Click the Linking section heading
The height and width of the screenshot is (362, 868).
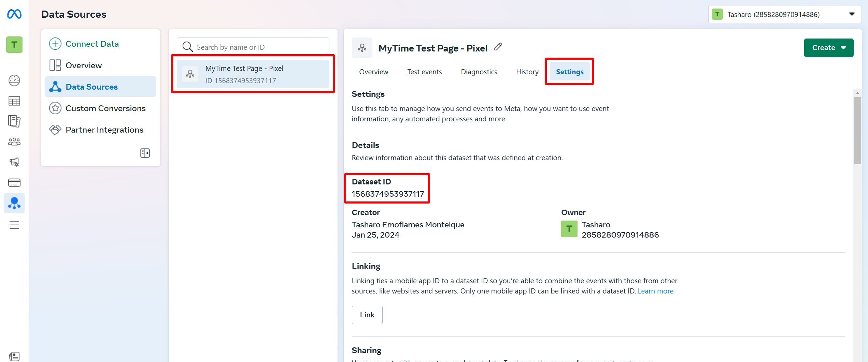[x=366, y=266]
